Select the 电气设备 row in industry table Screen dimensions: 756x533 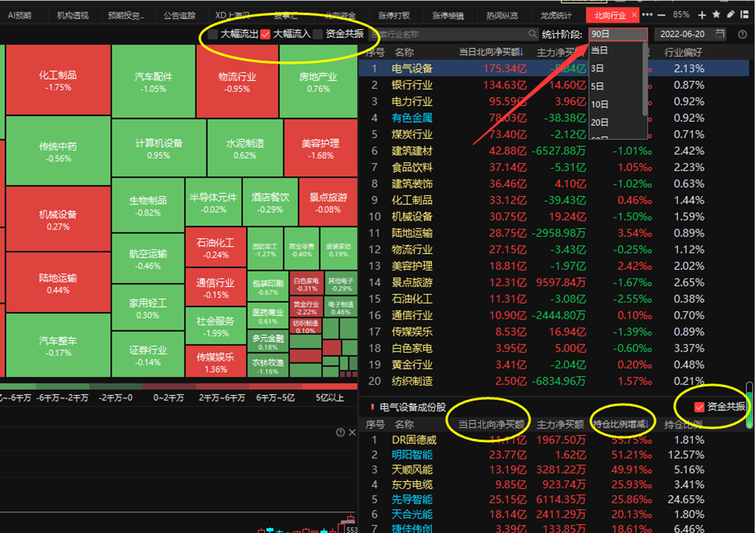pos(554,68)
